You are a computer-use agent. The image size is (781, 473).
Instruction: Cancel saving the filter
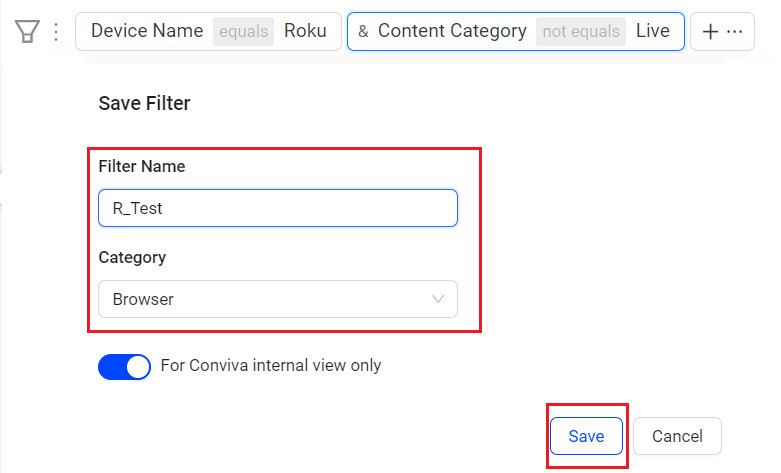click(677, 436)
